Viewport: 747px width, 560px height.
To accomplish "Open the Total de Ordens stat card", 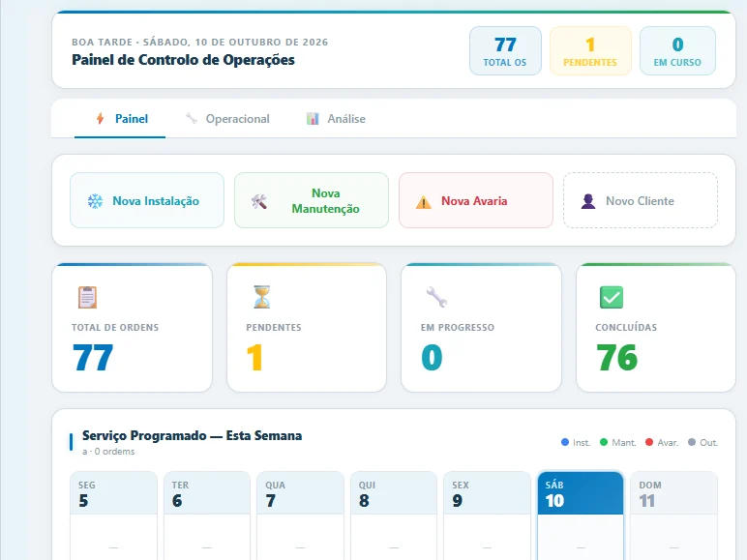I will (x=132, y=328).
